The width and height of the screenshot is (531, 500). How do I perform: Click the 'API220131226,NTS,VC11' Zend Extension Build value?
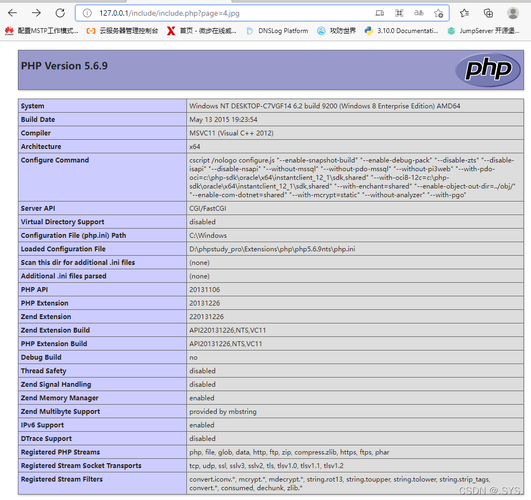pyautogui.click(x=228, y=330)
